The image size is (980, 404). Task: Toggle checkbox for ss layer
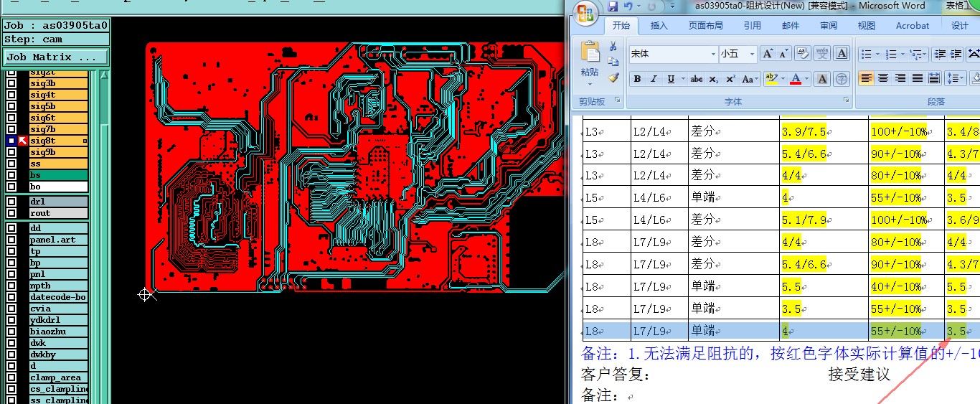pos(11,164)
